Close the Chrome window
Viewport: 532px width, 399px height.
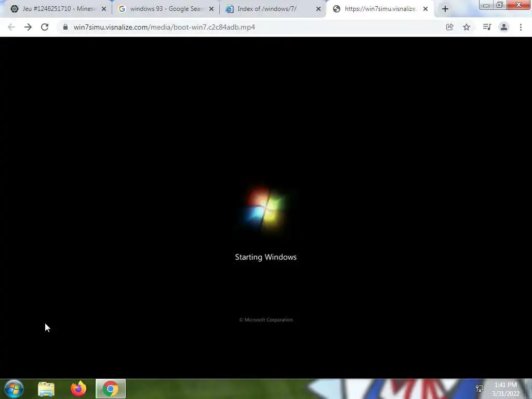coord(519,5)
